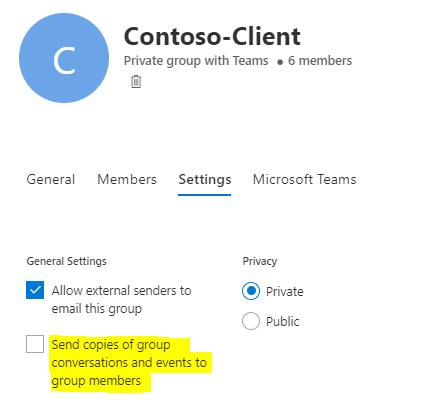Enable Send copies of group conversations checkbox
This screenshot has height=415, width=439.
coord(35,344)
